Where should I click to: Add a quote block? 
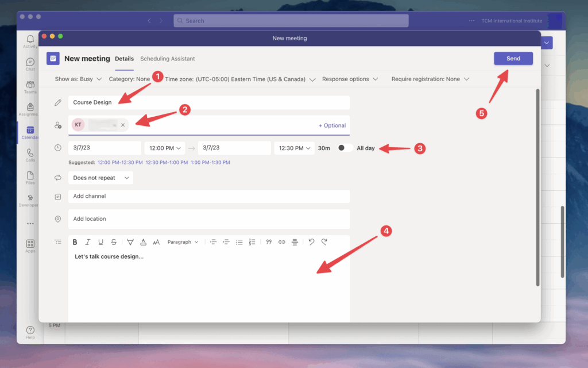point(269,242)
